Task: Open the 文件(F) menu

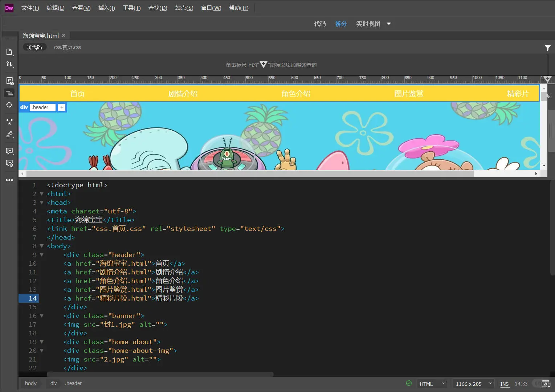Action: [x=30, y=8]
